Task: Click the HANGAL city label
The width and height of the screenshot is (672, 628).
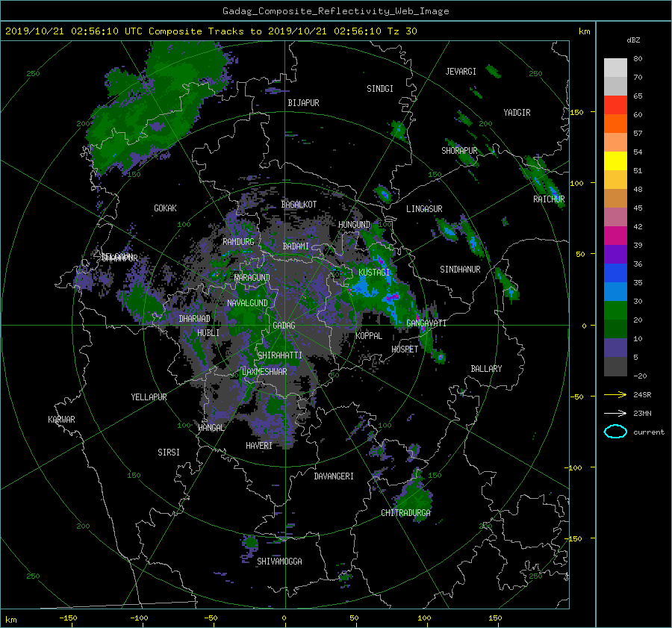Action: [x=211, y=428]
